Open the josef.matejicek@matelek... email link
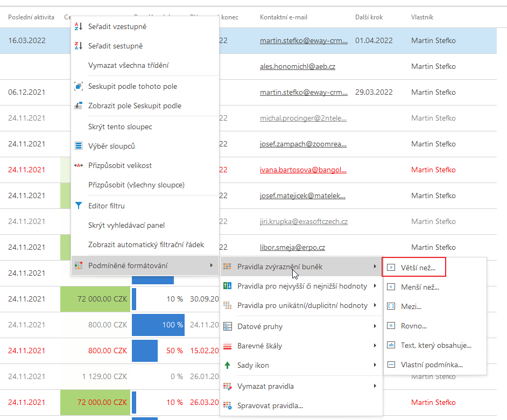507x420 pixels. pyautogui.click(x=302, y=196)
